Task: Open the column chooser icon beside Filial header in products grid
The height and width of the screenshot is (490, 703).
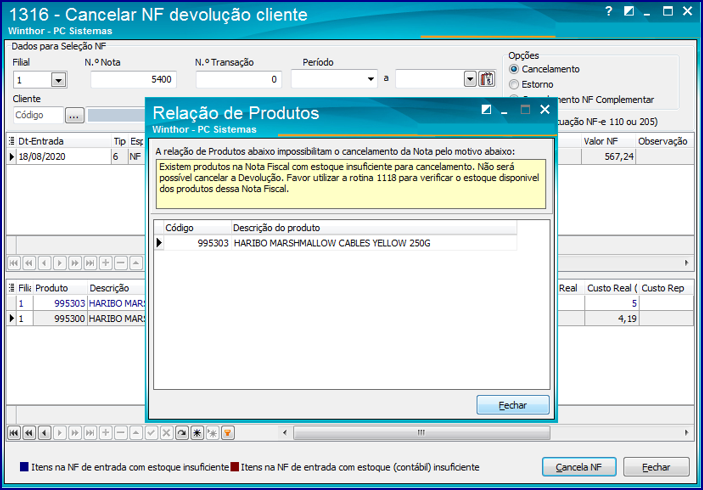Action: point(12,288)
